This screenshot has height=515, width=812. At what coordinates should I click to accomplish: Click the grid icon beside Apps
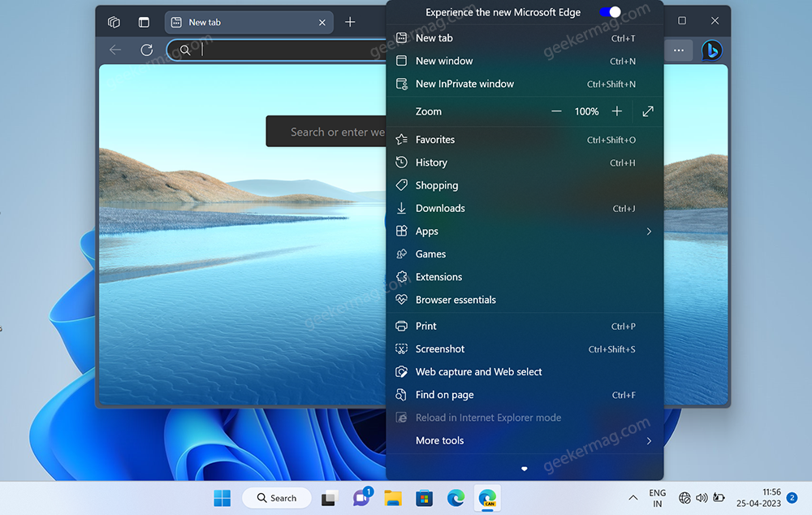(x=401, y=231)
